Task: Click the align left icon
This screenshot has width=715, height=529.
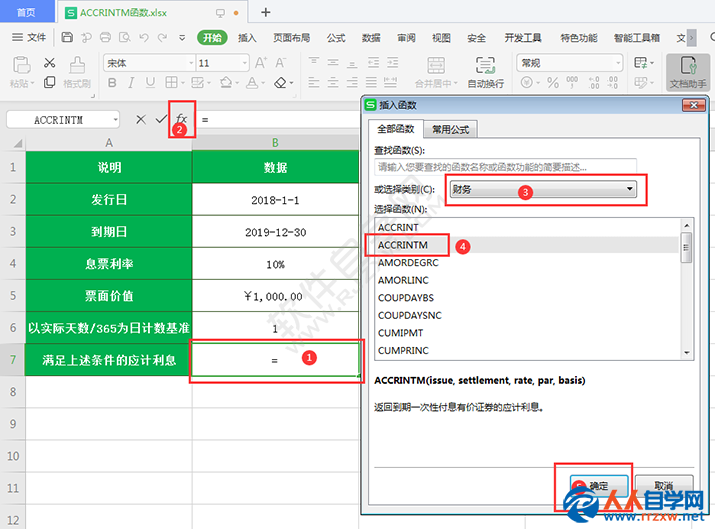Action: click(x=314, y=83)
